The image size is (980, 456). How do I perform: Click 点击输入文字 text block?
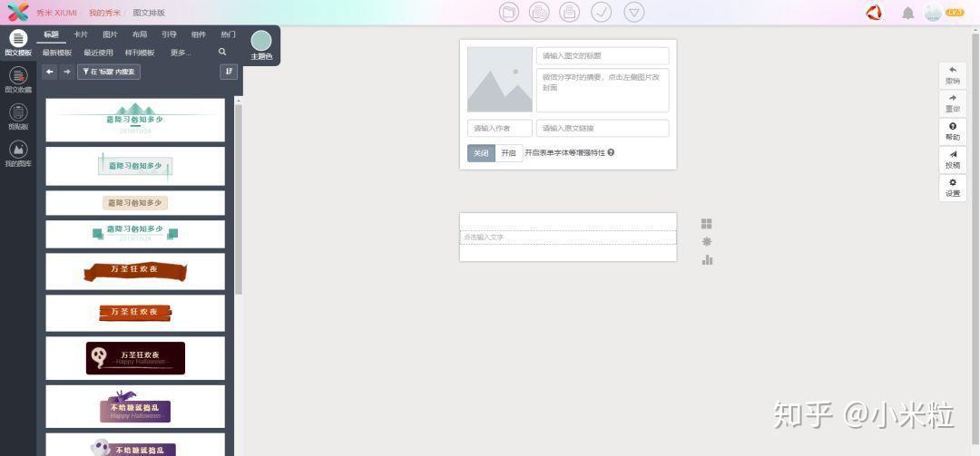point(568,238)
